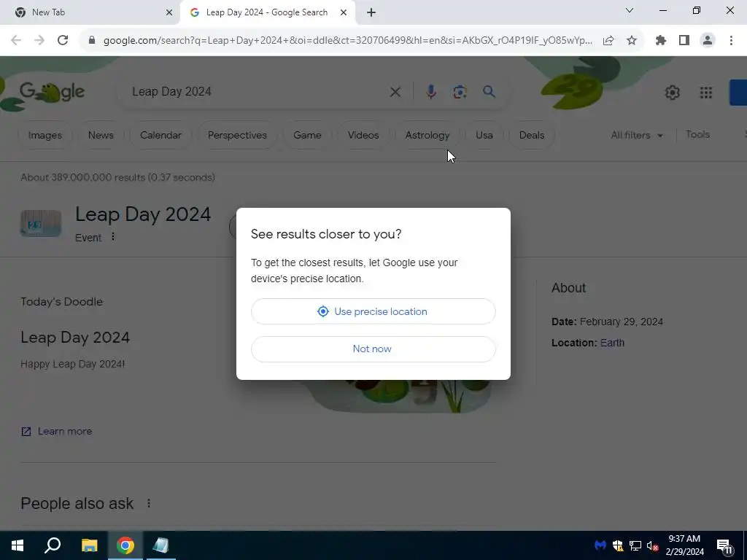Click Chrome icon in taskbar
Screen dimensions: 747x560
pos(125,545)
